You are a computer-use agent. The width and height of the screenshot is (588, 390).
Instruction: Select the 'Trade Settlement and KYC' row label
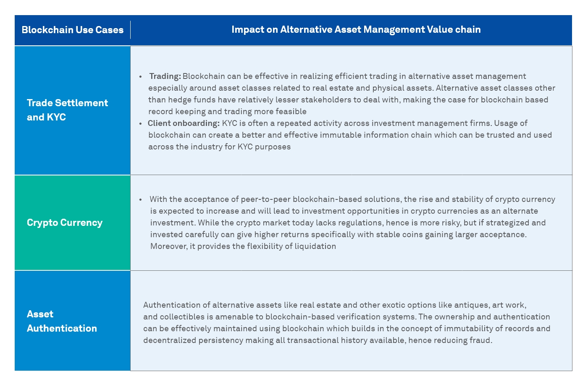(x=67, y=110)
